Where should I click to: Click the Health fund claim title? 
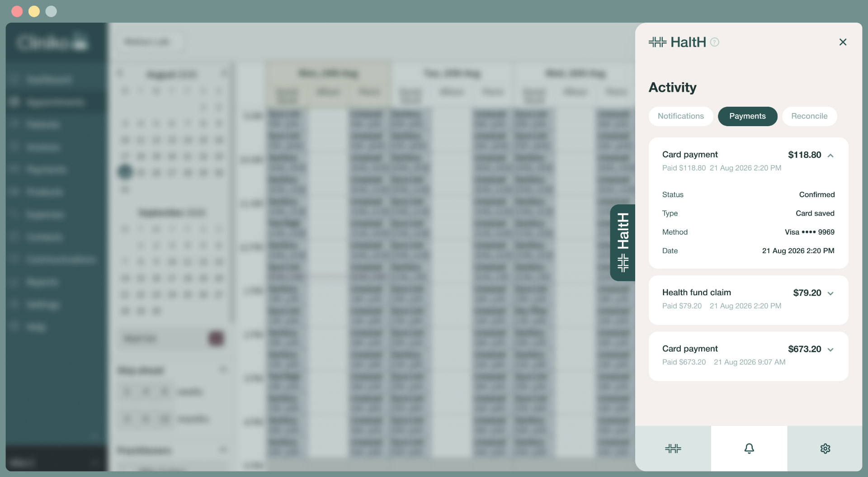[x=697, y=293]
